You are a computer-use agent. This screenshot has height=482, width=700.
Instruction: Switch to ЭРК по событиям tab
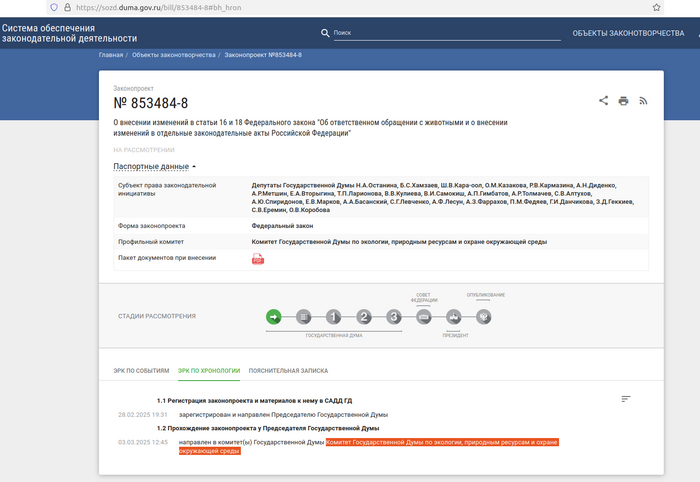tap(141, 371)
